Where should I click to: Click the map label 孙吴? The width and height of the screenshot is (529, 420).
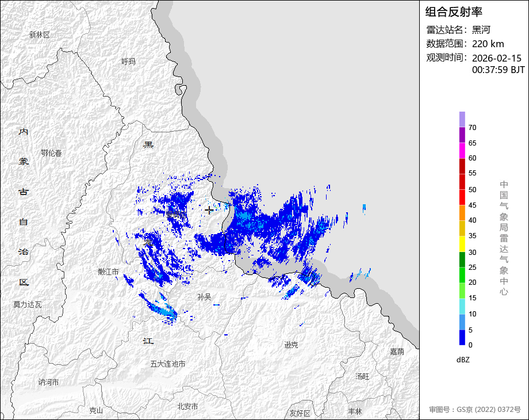coord(204,297)
